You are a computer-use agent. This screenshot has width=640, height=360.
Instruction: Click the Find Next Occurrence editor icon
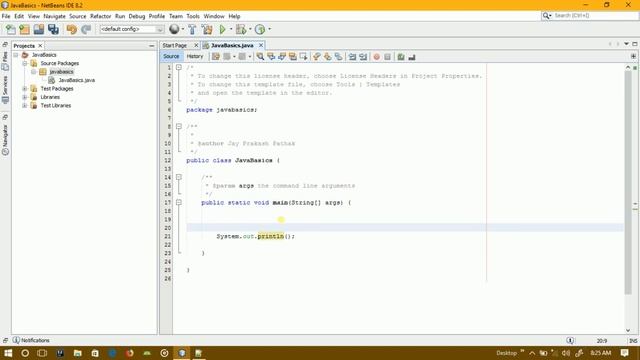pos(282,57)
